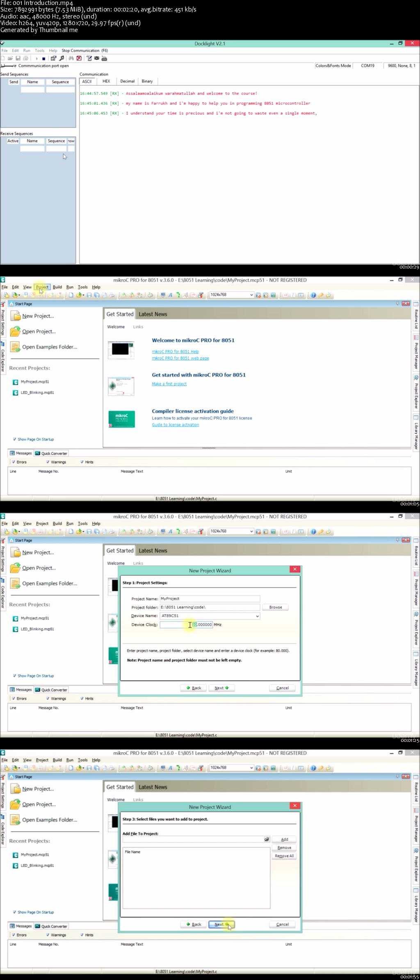Click the New file icon in Docklight toolbar
This screenshot has height=980, width=420.
point(3,58)
